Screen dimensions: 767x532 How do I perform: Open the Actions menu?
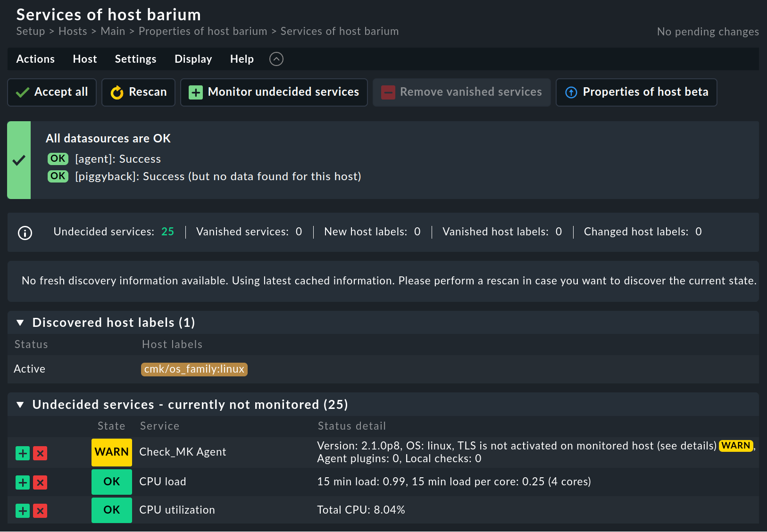35,59
